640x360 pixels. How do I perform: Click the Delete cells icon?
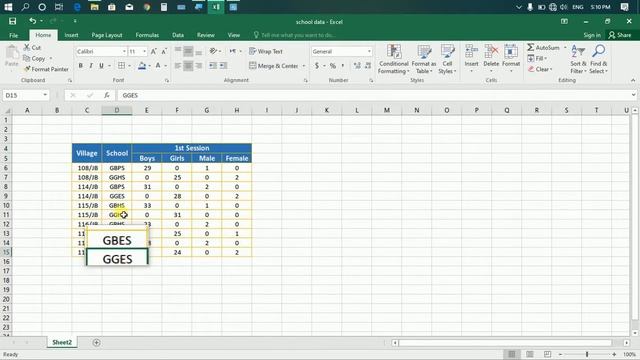click(491, 51)
